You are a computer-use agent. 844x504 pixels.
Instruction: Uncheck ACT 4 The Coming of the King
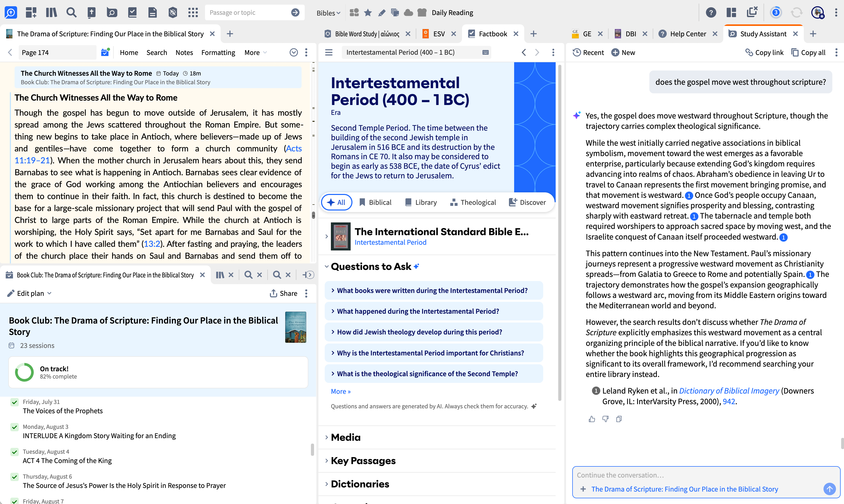coord(14,452)
